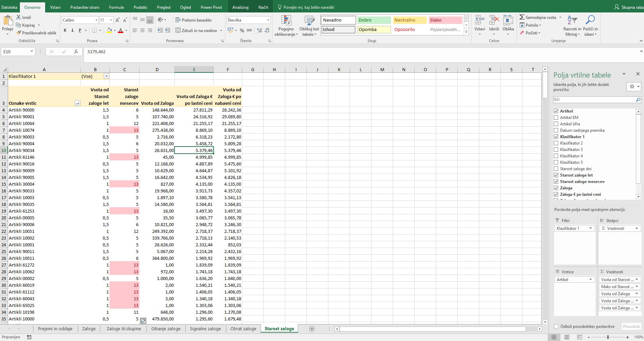
Task: Click the Format Painter (Preslikovalnik oblik) icon
Action: pos(19,33)
